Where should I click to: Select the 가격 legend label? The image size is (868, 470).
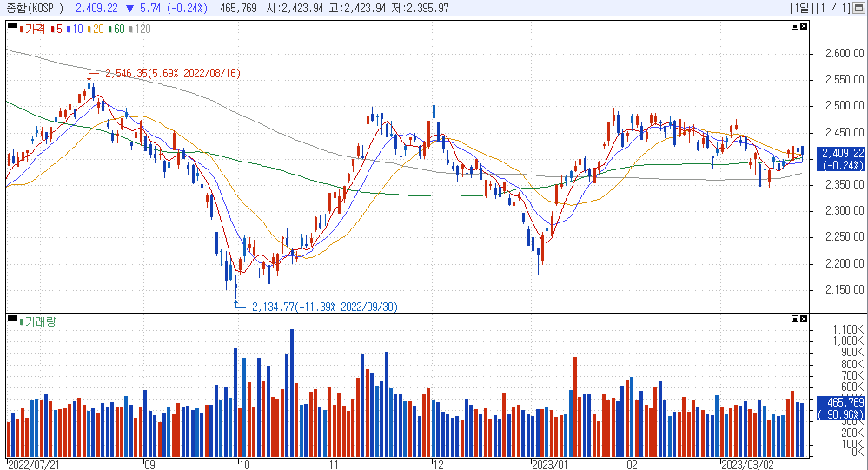pyautogui.click(x=33, y=29)
